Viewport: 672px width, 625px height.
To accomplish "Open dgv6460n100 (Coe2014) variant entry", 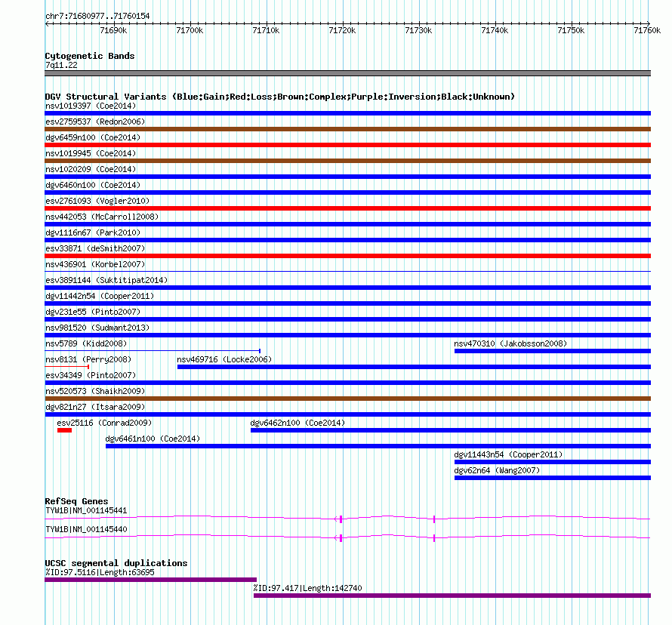I will coord(93,185).
